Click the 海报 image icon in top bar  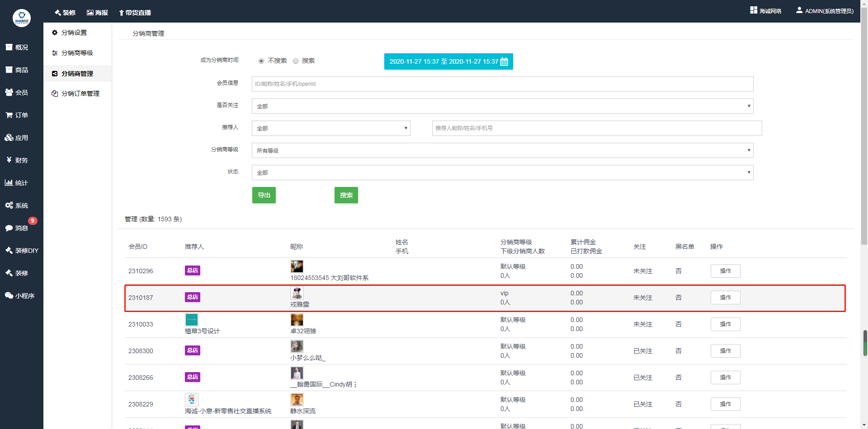90,13
